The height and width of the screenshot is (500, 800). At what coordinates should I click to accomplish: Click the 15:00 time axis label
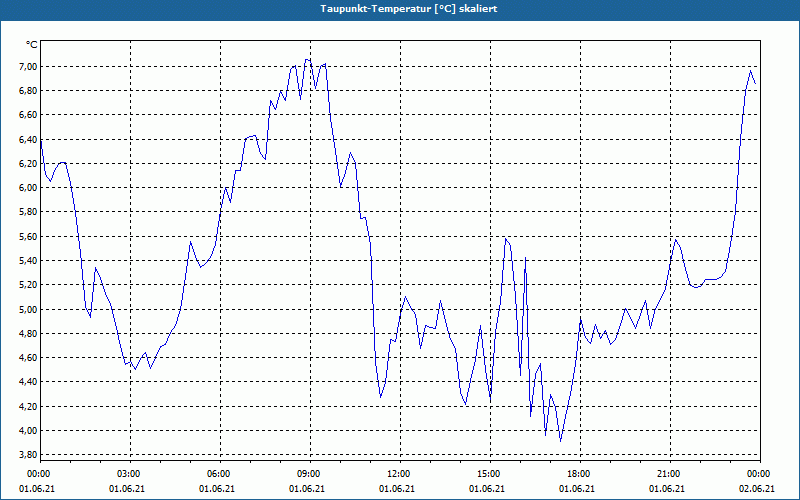pyautogui.click(x=490, y=474)
